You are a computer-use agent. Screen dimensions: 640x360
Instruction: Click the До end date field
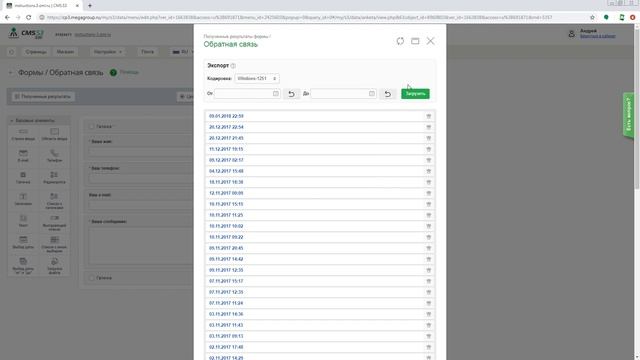pyautogui.click(x=344, y=93)
